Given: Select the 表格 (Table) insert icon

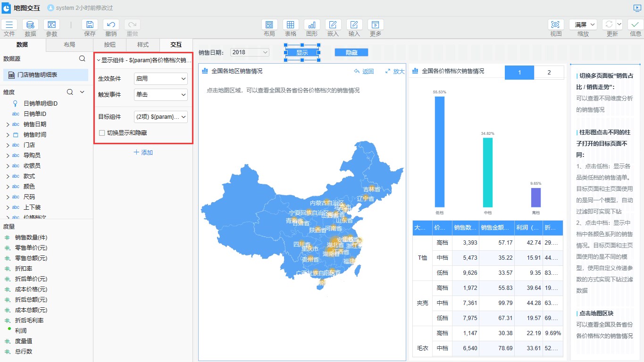Looking at the screenshot, I should coord(291,25).
